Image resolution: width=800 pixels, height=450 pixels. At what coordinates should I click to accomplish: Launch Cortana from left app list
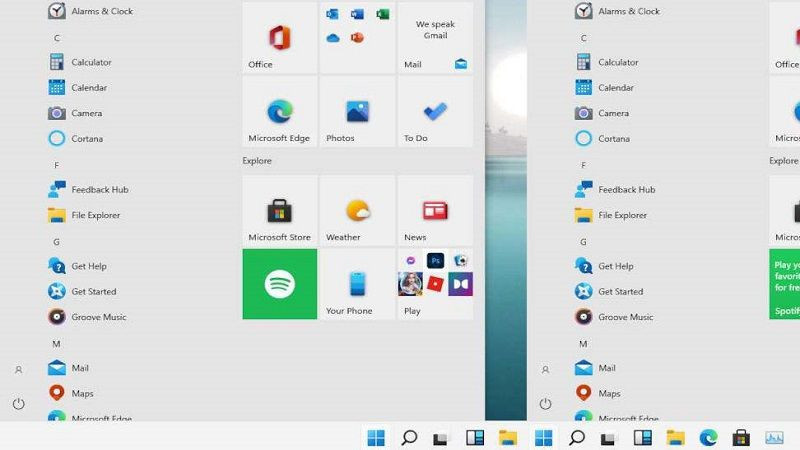[76, 138]
